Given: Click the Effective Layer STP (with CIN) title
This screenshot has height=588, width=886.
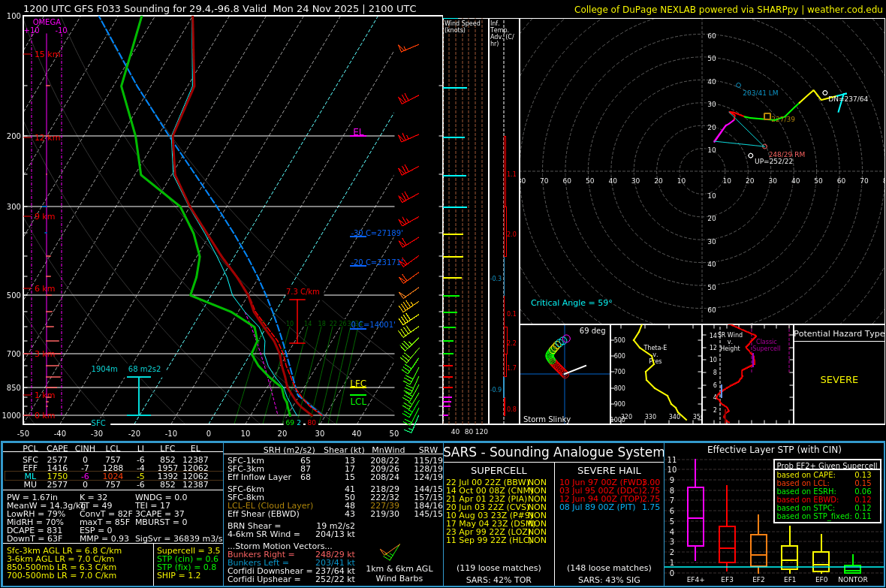Looking at the screenshot, I should 774,450.
